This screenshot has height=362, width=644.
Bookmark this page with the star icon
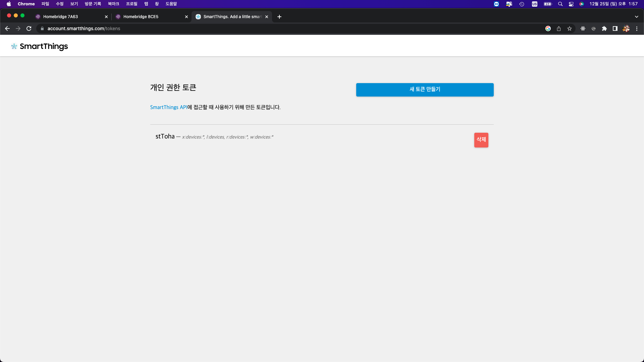click(x=570, y=28)
